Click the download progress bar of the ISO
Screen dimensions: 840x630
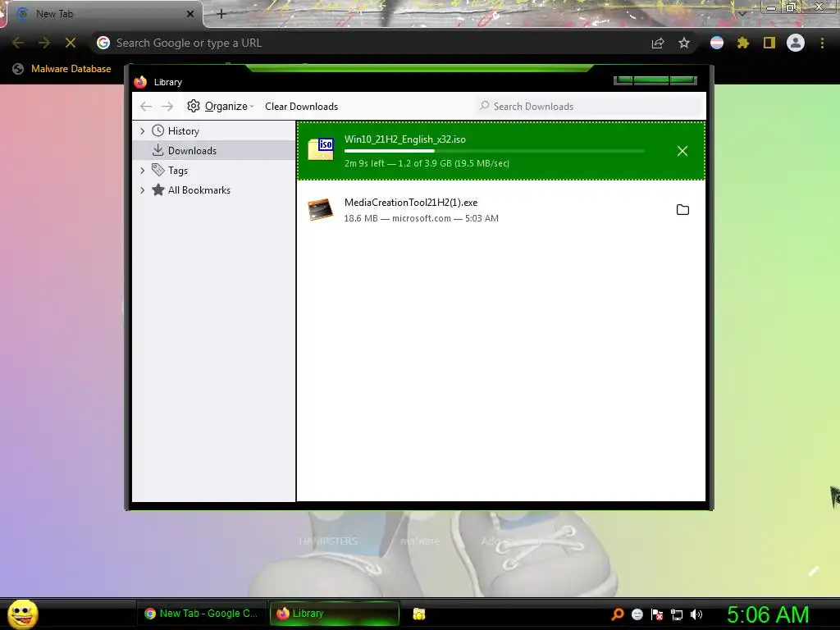(494, 152)
